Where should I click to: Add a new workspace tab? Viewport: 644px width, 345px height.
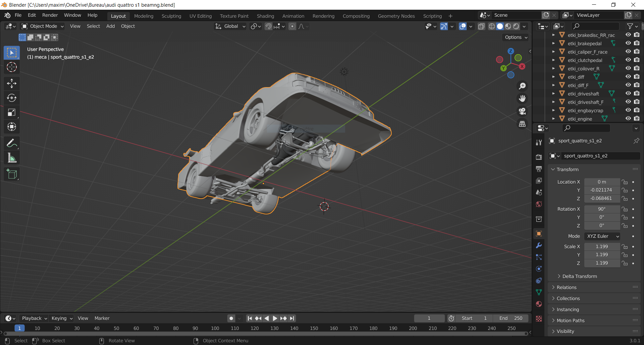click(x=450, y=16)
